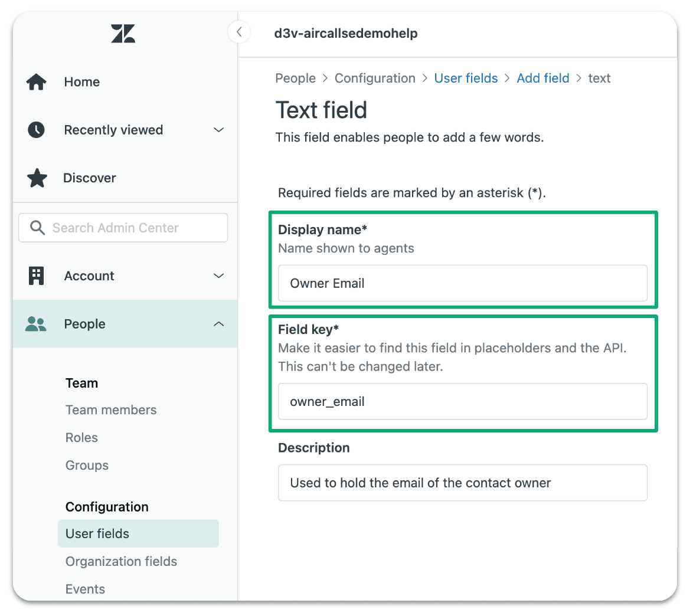Open Team members in the sidebar
Viewport: 693px width, 616px height.
pos(111,410)
